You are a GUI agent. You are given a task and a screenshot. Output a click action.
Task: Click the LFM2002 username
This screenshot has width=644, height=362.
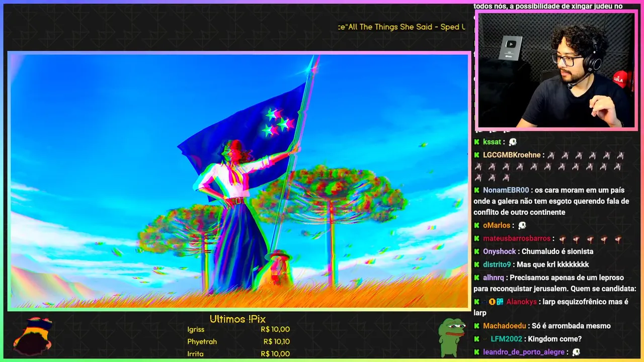(507, 339)
